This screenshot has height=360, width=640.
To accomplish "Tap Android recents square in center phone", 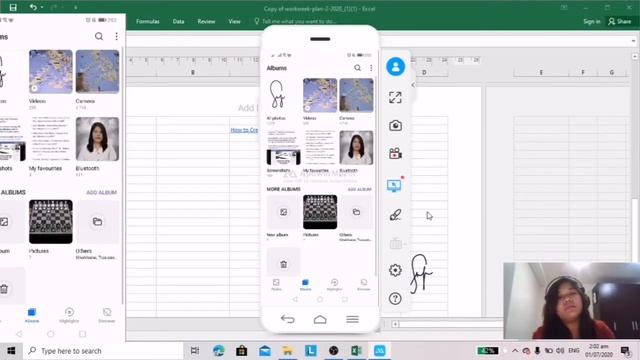I will click(345, 300).
